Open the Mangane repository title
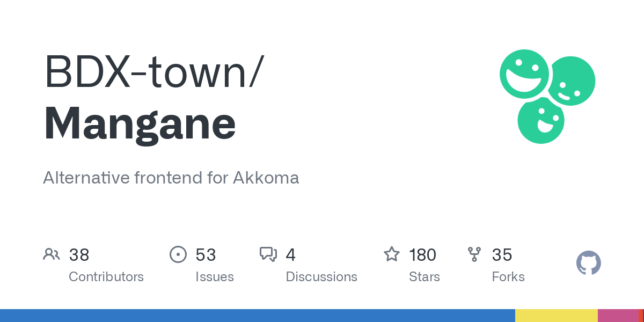 click(x=140, y=124)
